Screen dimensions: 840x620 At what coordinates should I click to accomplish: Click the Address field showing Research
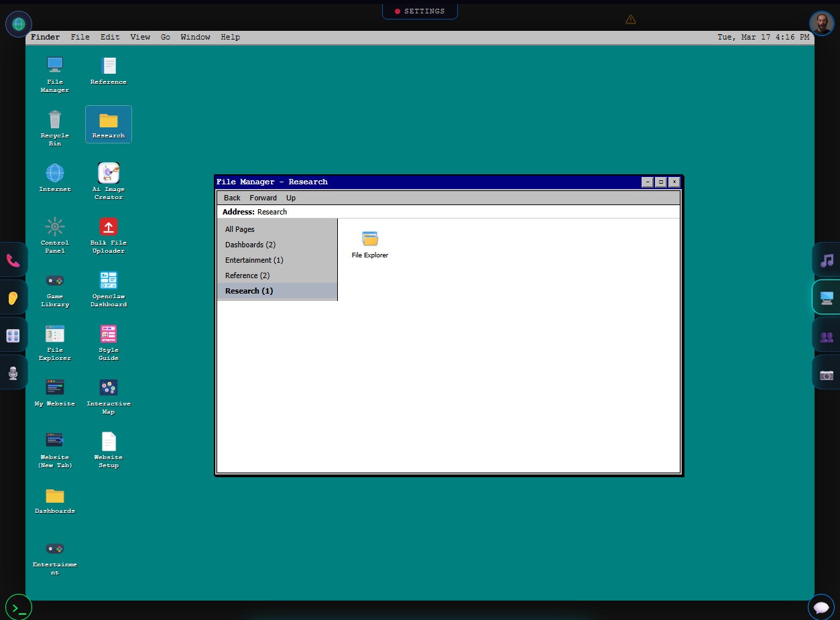448,212
